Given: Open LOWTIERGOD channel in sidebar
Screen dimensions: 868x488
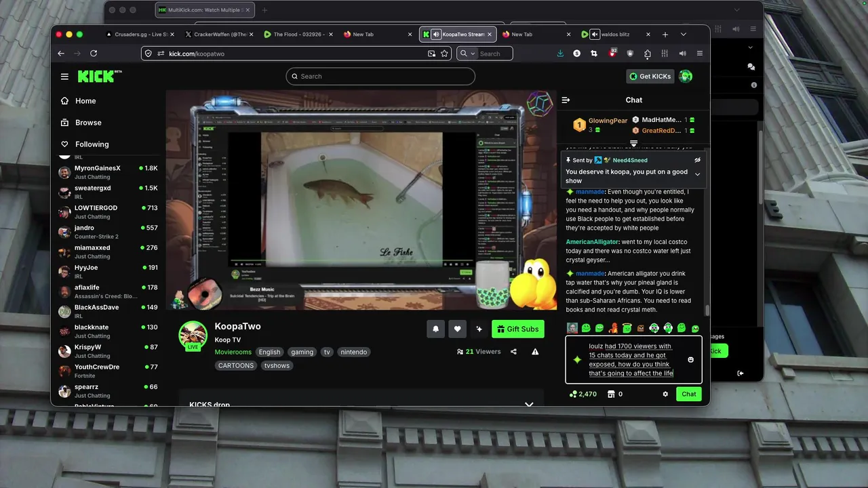Looking at the screenshot, I should (x=108, y=211).
